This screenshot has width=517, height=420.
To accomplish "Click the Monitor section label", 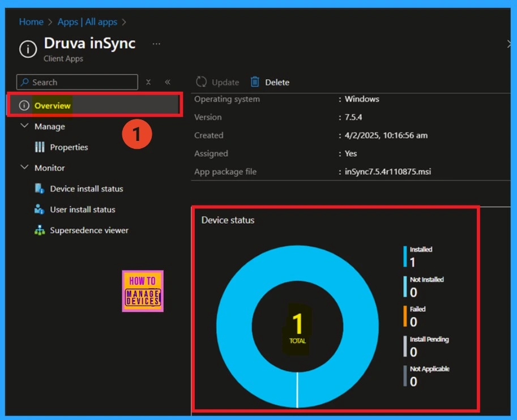I will point(50,168).
